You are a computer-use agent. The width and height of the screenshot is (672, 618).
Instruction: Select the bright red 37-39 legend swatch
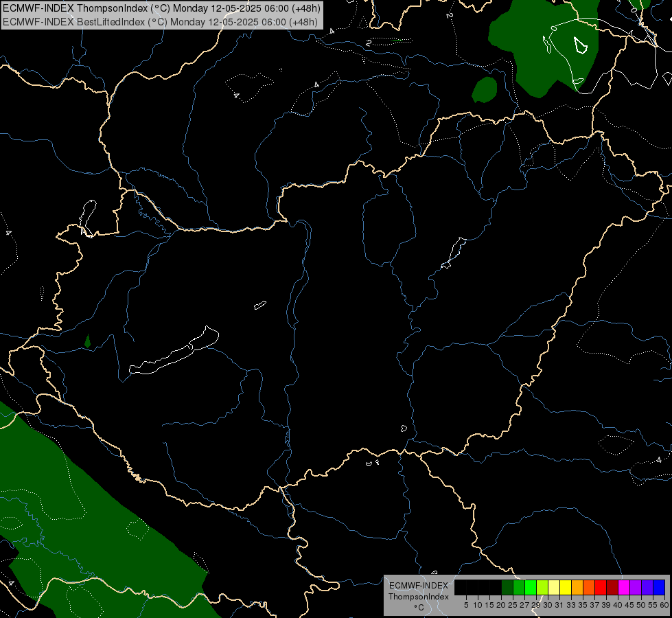[601, 587]
